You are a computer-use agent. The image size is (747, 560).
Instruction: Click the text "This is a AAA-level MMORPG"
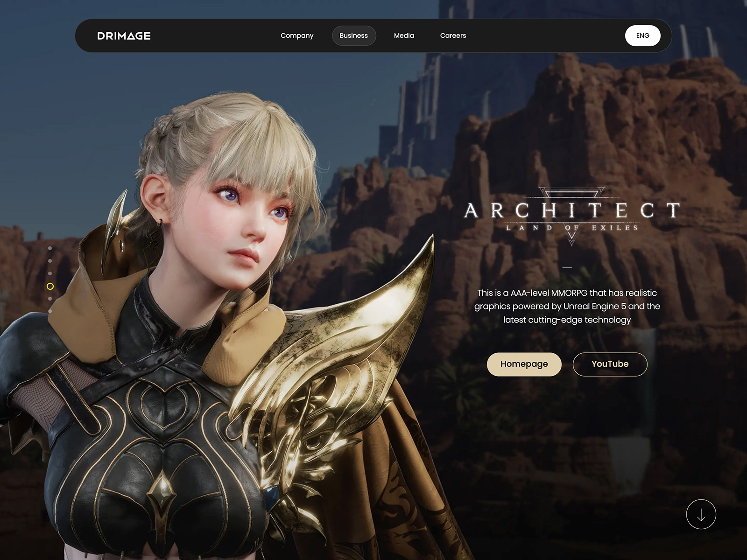(532, 293)
